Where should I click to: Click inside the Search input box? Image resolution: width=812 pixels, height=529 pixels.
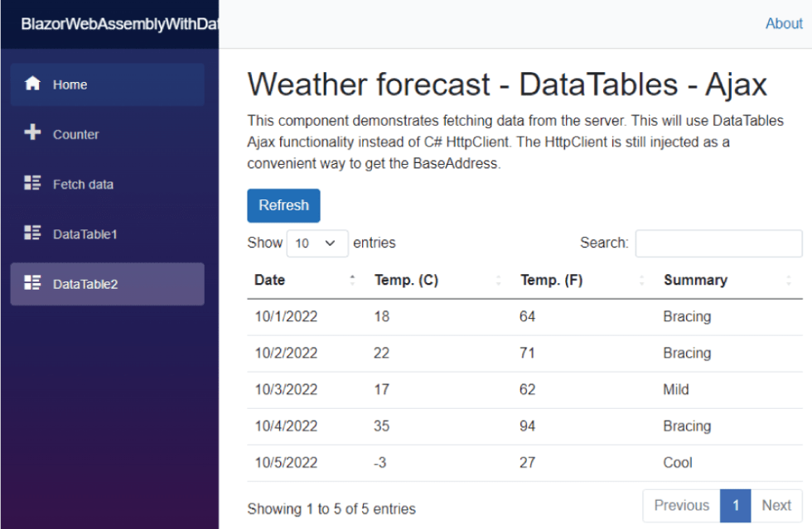pos(718,243)
